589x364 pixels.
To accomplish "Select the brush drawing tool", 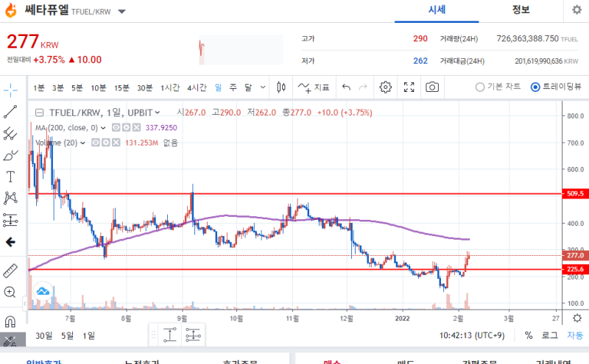I will pyautogui.click(x=10, y=155).
